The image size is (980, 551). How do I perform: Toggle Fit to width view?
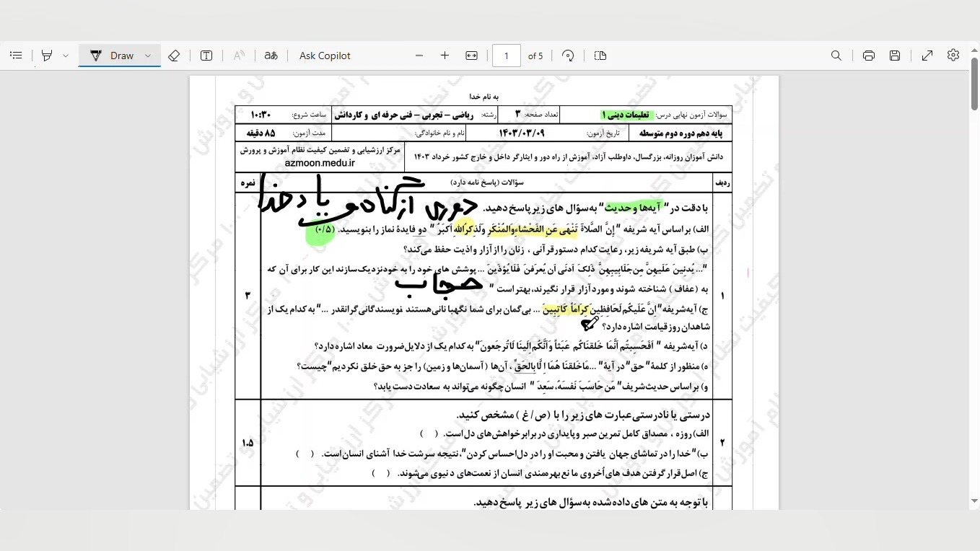pos(472,56)
